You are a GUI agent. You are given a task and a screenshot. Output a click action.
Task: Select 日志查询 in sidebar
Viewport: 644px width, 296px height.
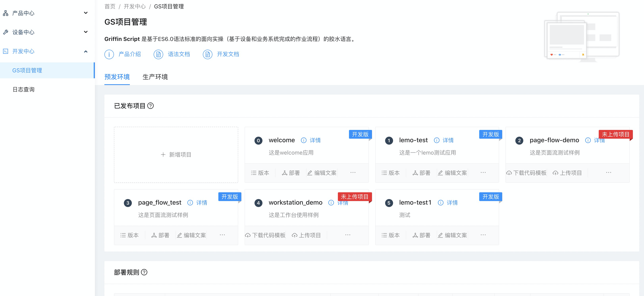coord(23,89)
